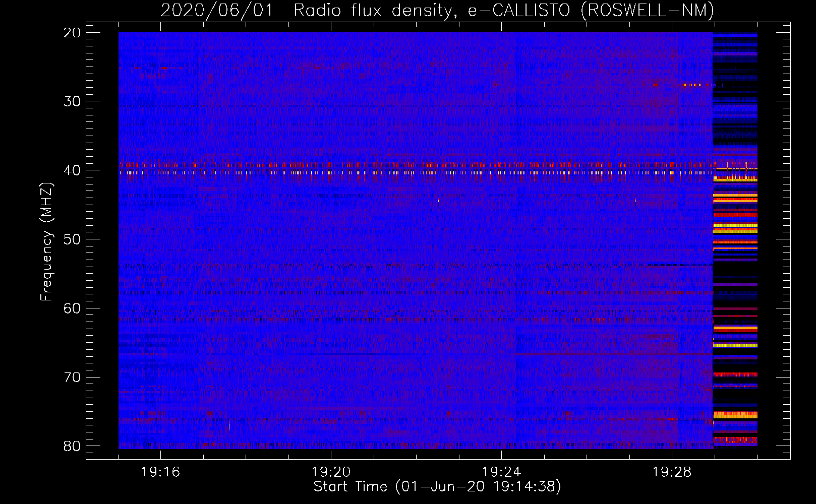Click the 19:20 time tick label
The image size is (816, 504).
[331, 472]
